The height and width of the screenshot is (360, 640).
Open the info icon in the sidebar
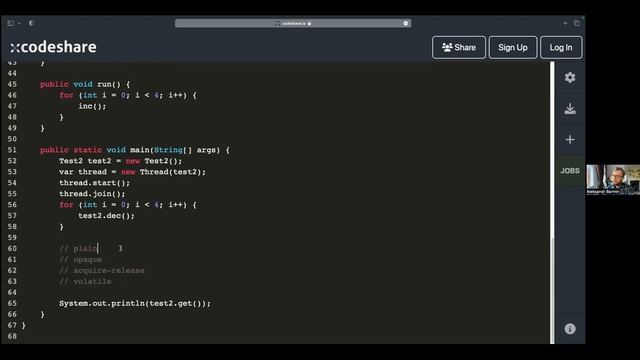point(570,329)
